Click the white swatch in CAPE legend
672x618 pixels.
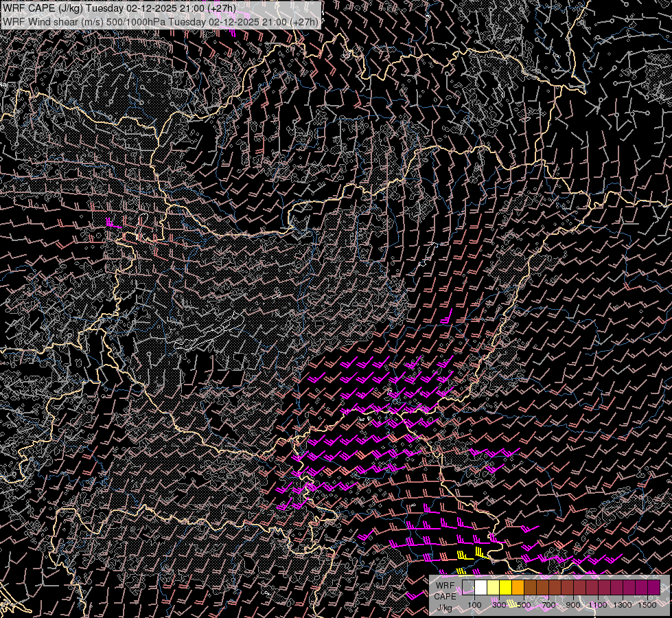[x=481, y=588]
